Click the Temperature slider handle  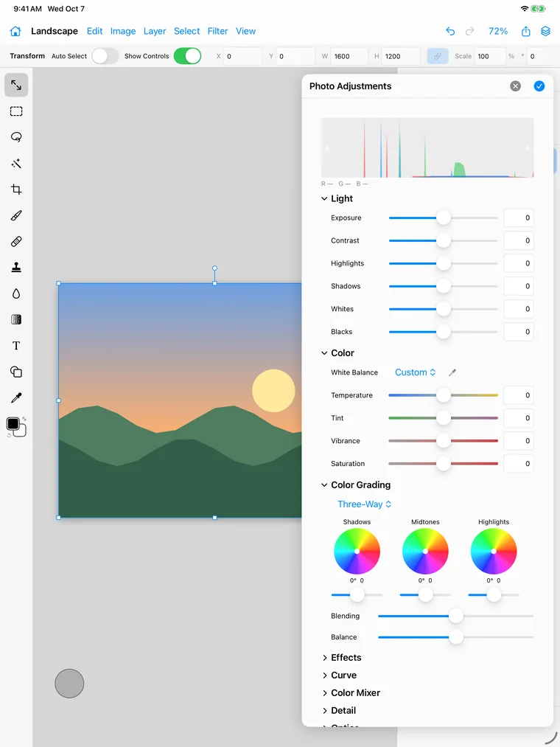coord(444,395)
